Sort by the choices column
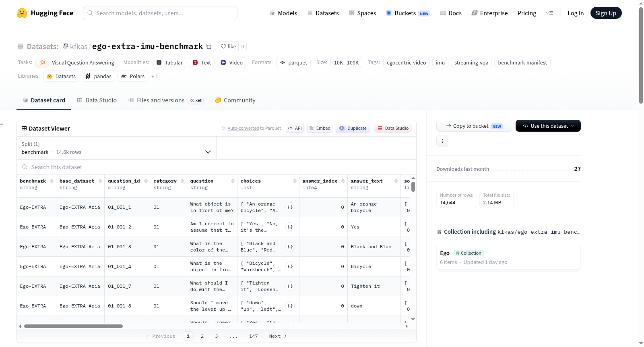644x347 pixels. (295, 181)
